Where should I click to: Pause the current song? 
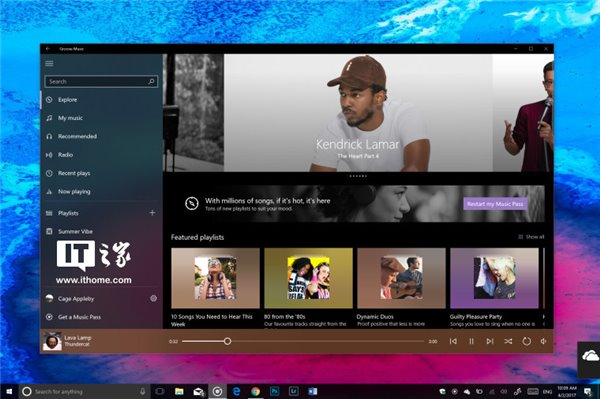[471, 341]
